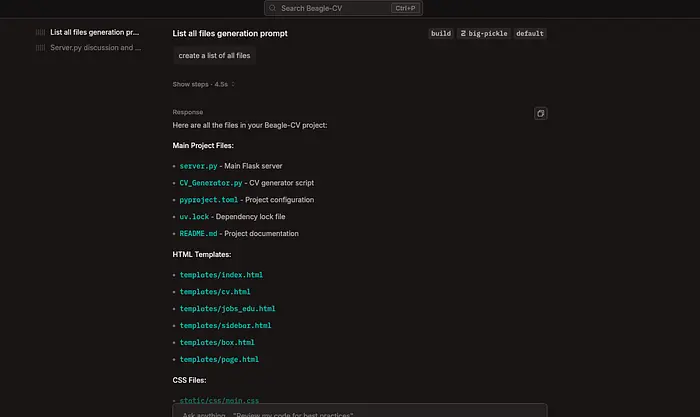Open the CV_Generator.py file link
700x417 pixels.
(210, 183)
